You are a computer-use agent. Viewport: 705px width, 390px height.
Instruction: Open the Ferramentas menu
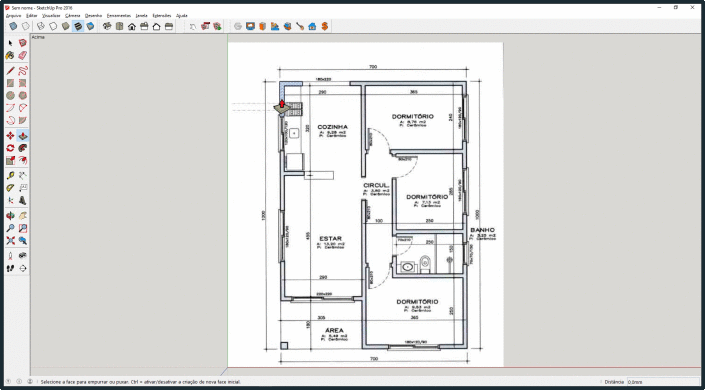tap(119, 15)
